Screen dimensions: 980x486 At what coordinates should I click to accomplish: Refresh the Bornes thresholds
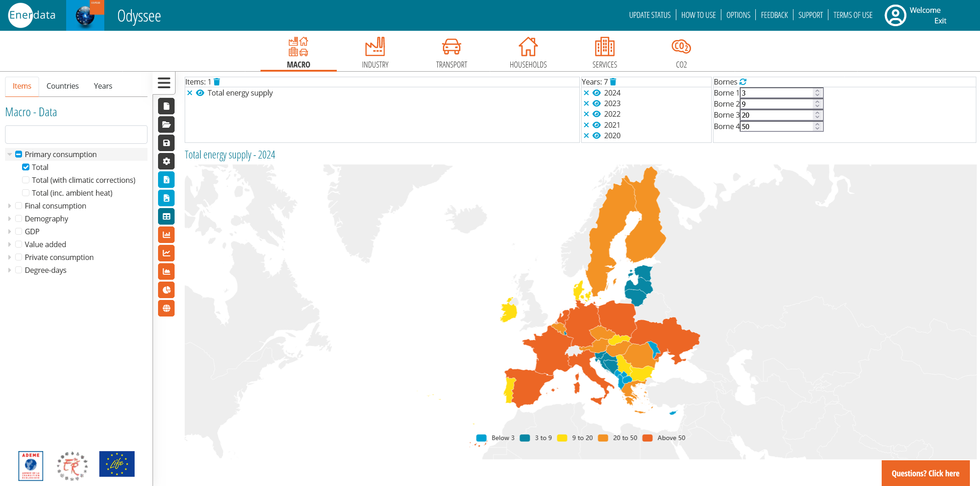743,82
